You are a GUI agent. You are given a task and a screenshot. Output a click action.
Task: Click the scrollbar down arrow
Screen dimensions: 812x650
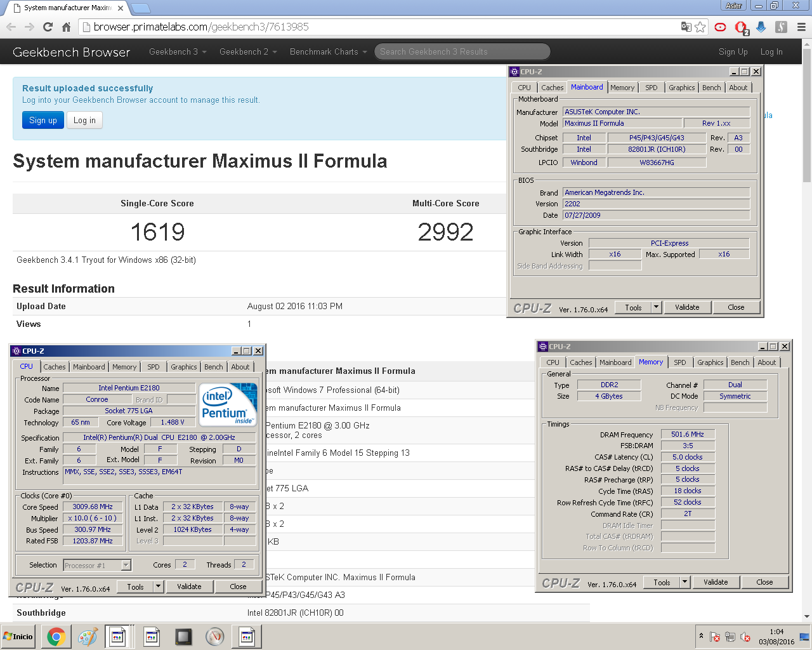pos(806,616)
